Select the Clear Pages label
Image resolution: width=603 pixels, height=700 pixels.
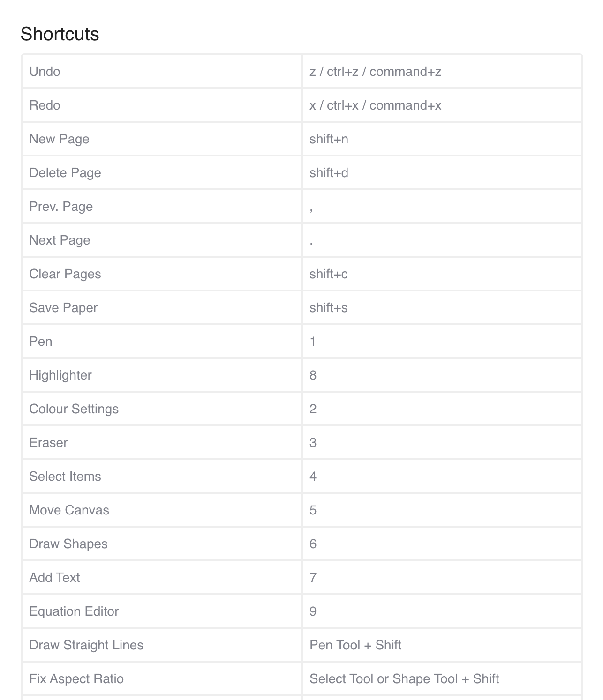tap(65, 274)
